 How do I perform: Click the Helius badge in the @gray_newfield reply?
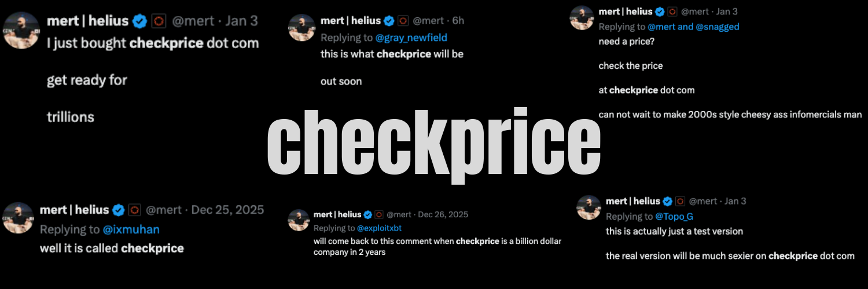402,21
